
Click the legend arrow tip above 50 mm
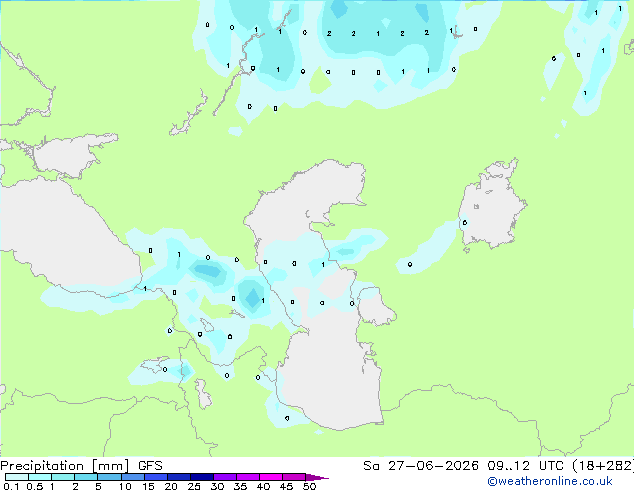317,477
